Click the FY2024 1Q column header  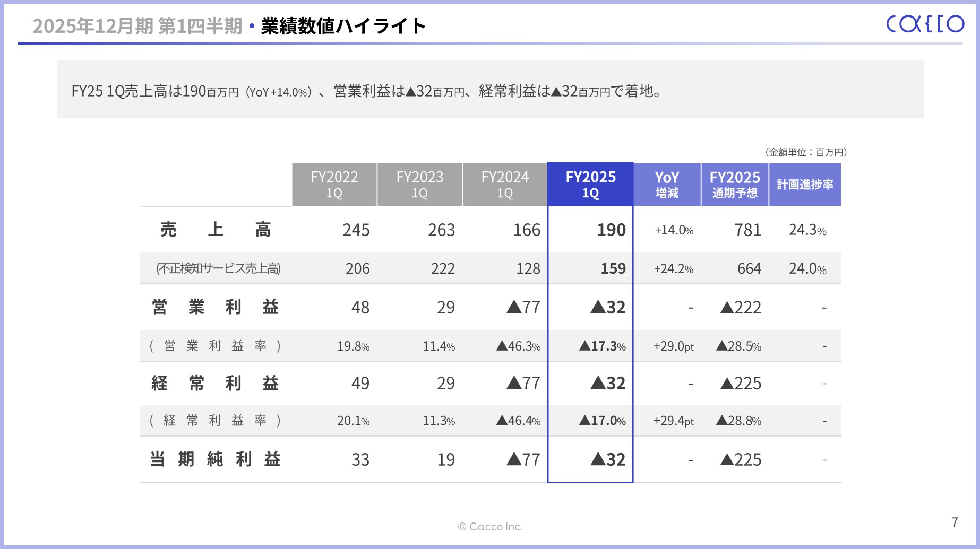click(x=504, y=184)
